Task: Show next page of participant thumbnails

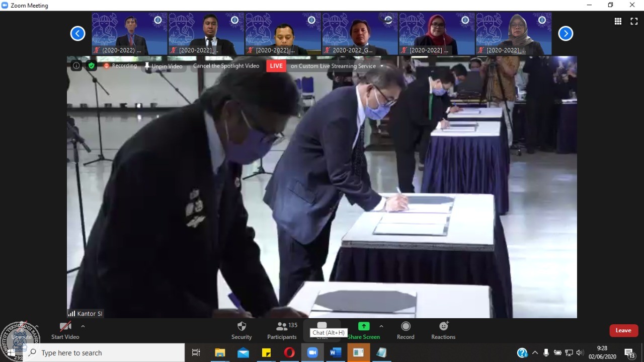Action: (x=566, y=34)
